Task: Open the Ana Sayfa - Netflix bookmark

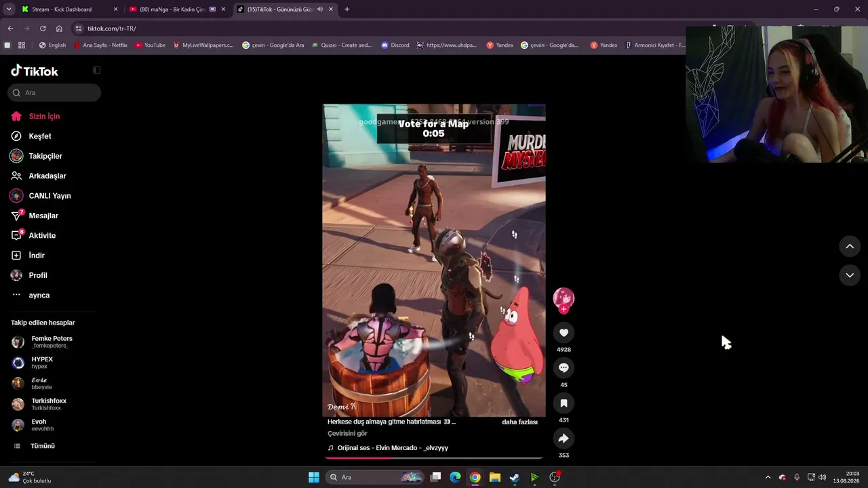Action: pyautogui.click(x=100, y=45)
